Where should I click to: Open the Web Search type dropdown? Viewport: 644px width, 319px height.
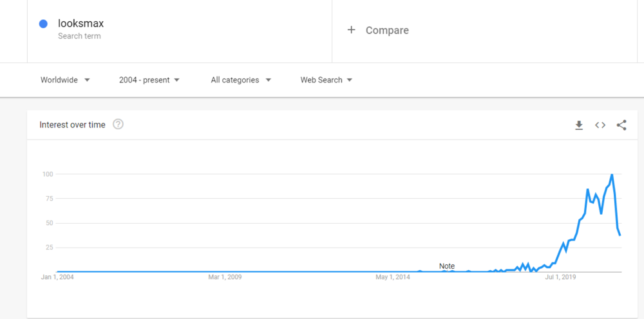click(327, 80)
